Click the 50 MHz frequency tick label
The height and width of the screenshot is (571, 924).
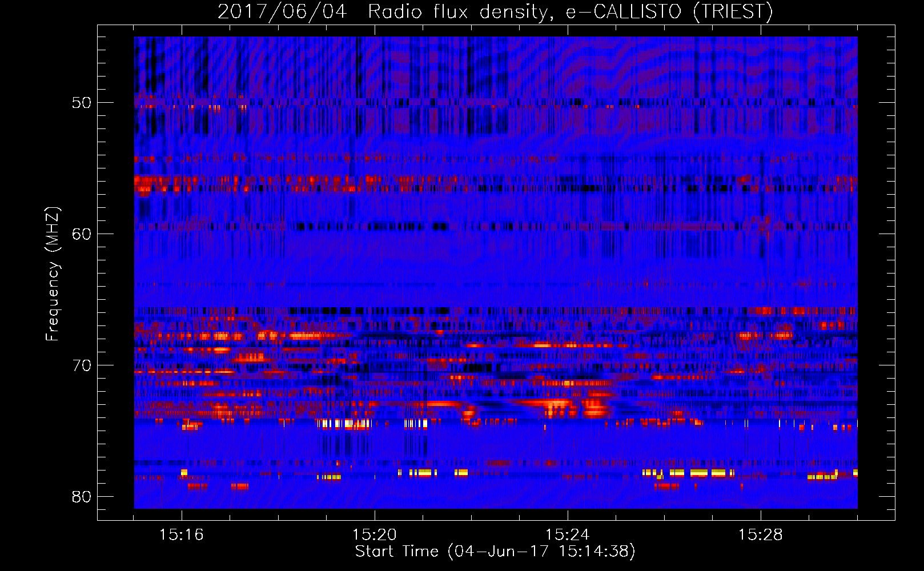click(x=82, y=103)
